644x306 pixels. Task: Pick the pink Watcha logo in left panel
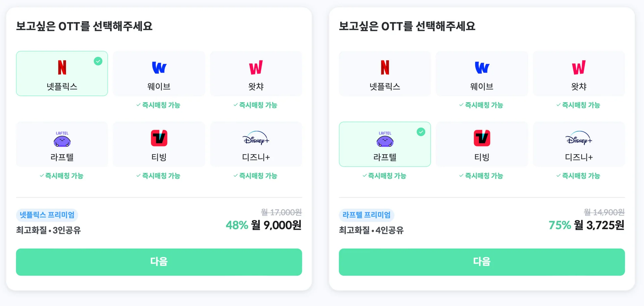click(x=256, y=68)
